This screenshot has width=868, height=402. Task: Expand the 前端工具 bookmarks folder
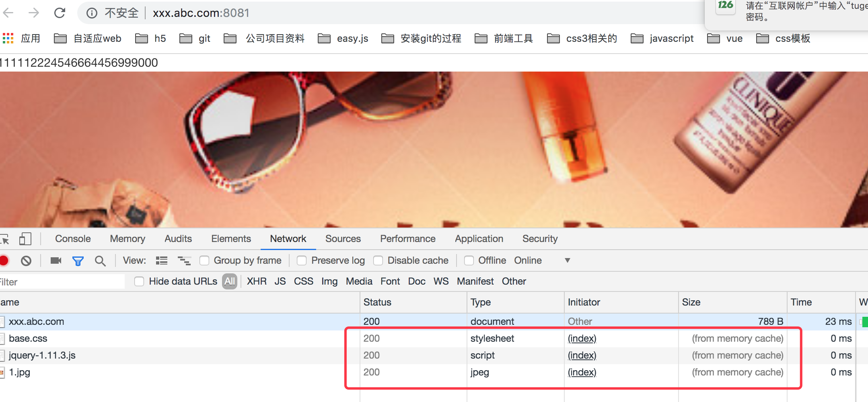504,39
